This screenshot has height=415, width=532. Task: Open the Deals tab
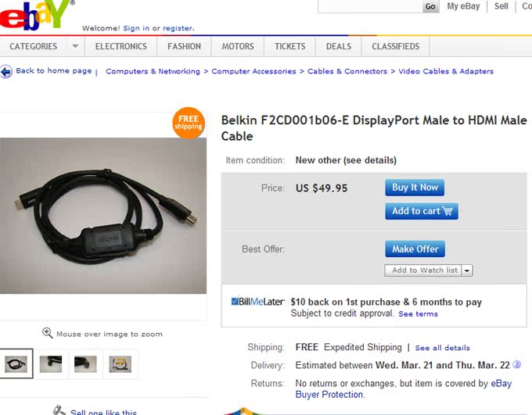tap(339, 46)
